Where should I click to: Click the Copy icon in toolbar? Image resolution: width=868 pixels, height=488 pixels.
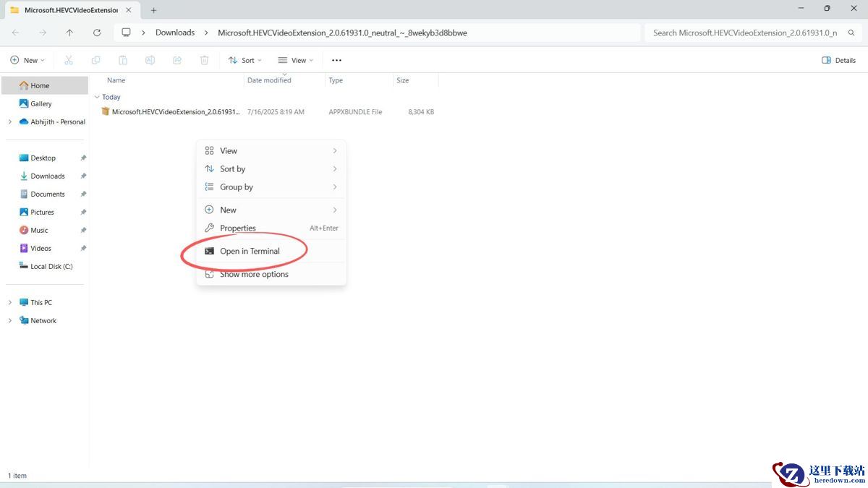[95, 60]
